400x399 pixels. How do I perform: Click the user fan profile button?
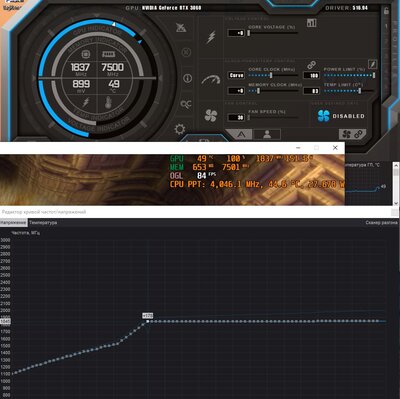[267, 134]
